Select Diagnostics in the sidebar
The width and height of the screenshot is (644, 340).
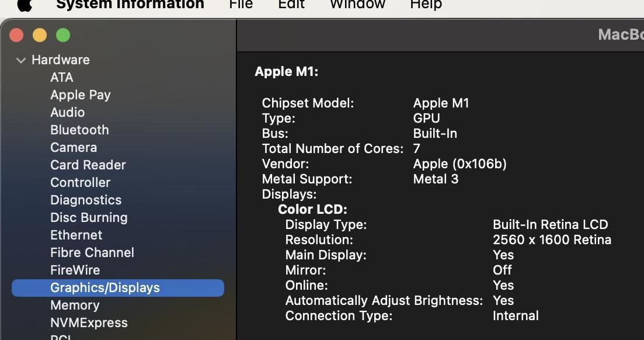[86, 200]
